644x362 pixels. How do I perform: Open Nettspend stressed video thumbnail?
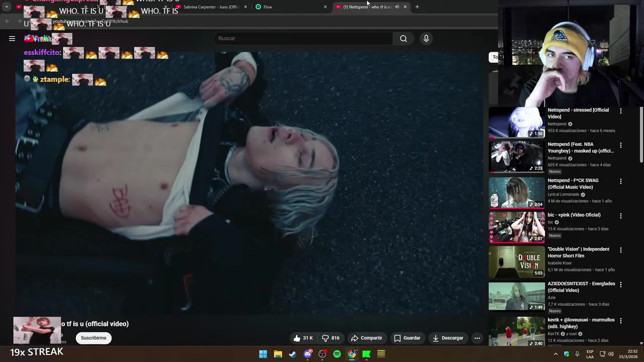(517, 122)
